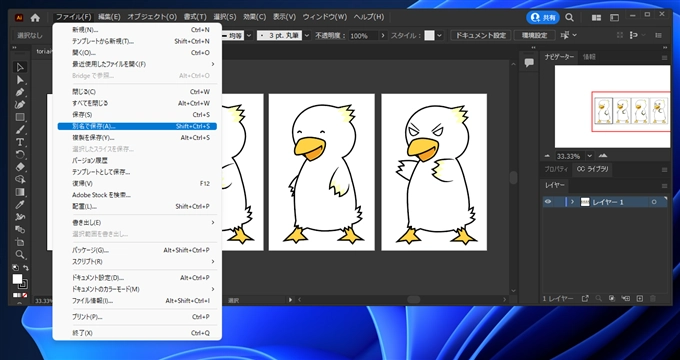The image size is (680, 360).
Task: Choose プリント(P)... menu item
Action: [137, 317]
